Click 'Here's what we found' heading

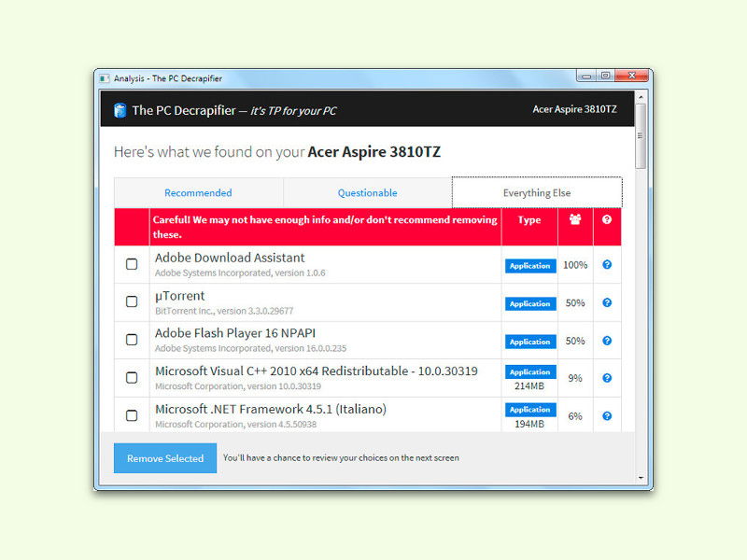coord(277,152)
